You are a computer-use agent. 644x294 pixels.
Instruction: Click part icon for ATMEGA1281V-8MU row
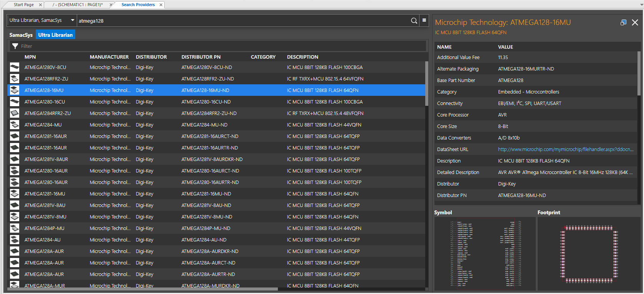click(x=15, y=217)
